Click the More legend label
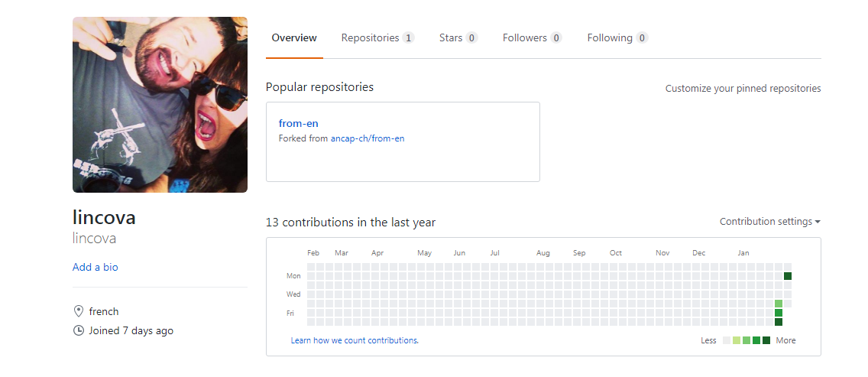 785,340
